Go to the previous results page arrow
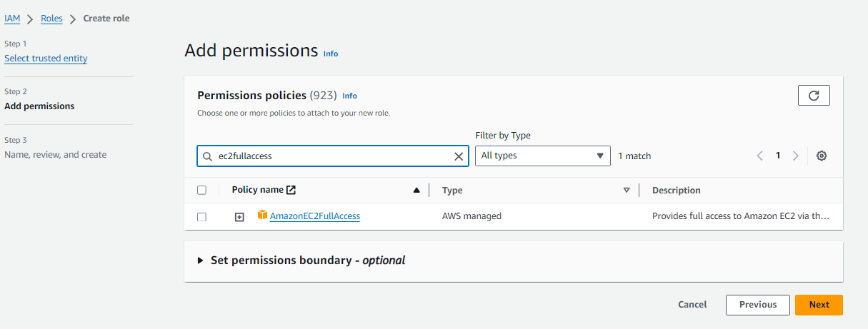Viewport: 868px width, 329px height. [x=760, y=156]
